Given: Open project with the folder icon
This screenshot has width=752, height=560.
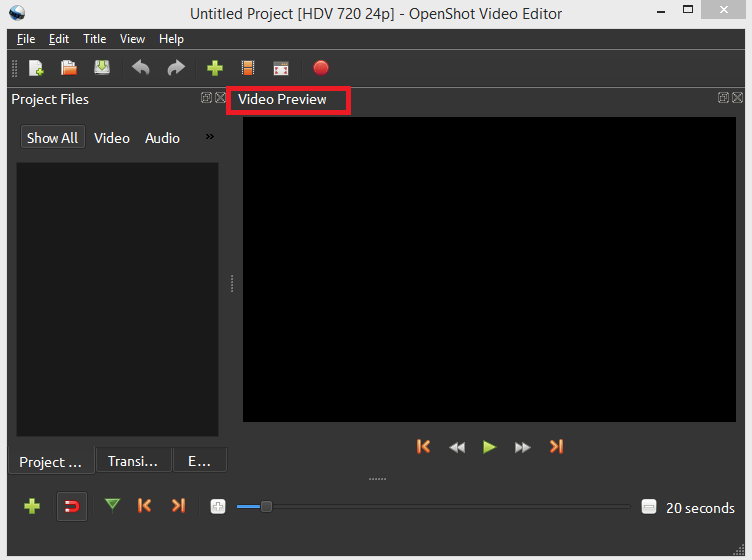Looking at the screenshot, I should click(69, 68).
